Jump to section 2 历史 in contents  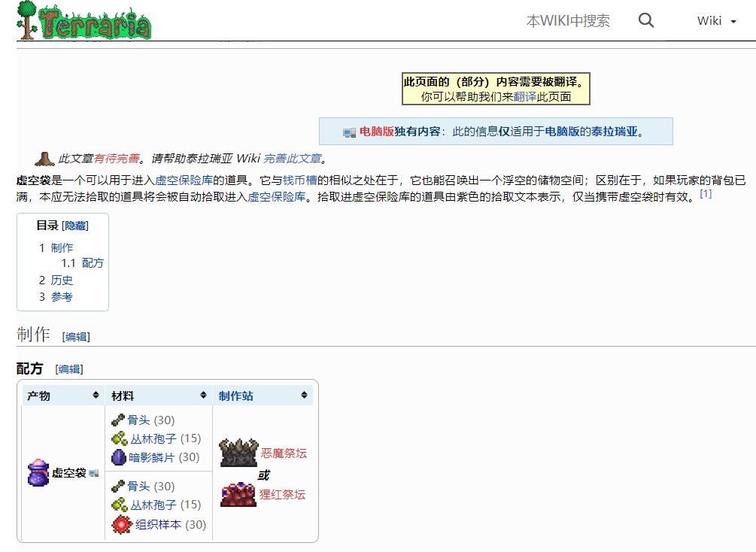[x=62, y=280]
